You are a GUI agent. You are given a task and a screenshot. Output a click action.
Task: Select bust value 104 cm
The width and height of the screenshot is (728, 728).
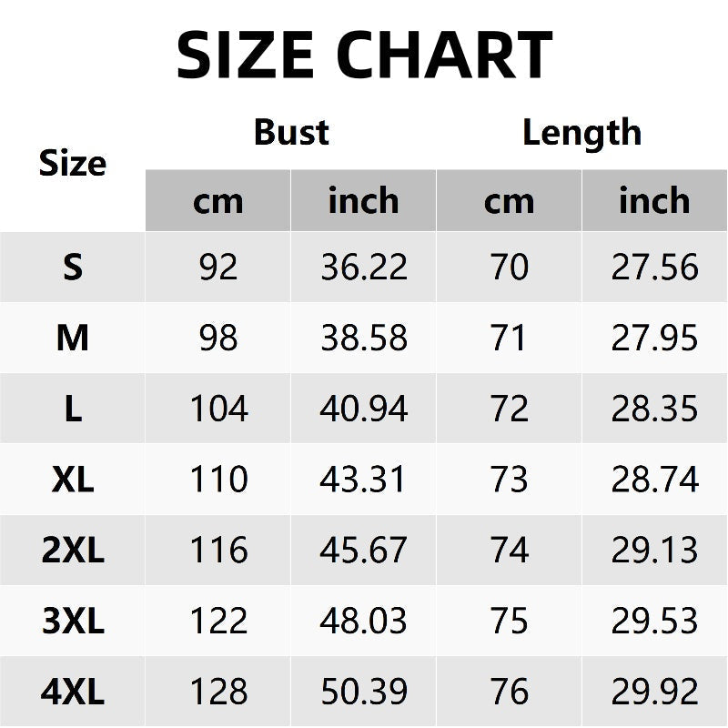coord(218,409)
